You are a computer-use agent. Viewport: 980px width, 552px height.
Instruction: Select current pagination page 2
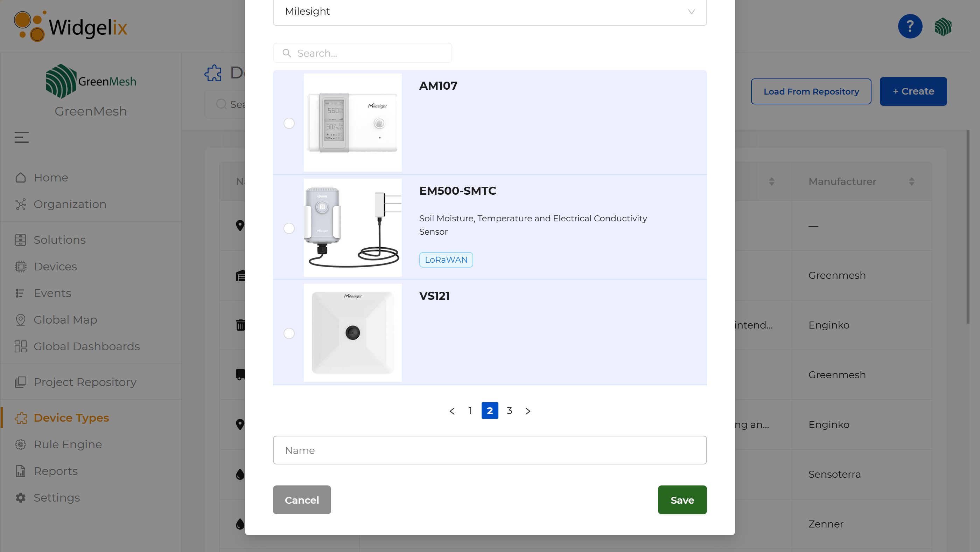pyautogui.click(x=490, y=410)
